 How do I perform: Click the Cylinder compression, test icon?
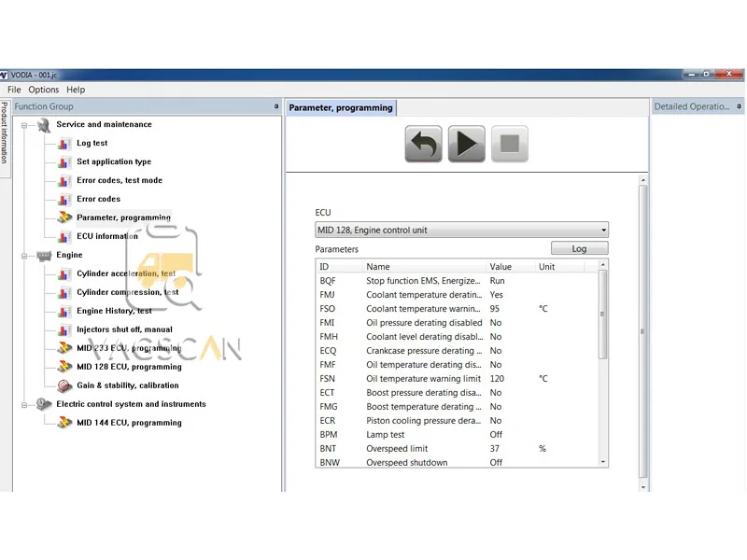(x=63, y=292)
